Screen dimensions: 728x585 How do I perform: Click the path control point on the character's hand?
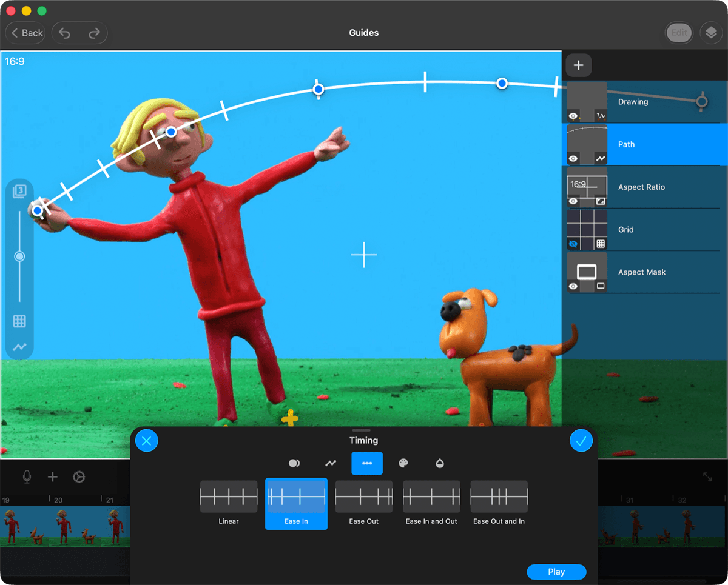click(x=38, y=210)
